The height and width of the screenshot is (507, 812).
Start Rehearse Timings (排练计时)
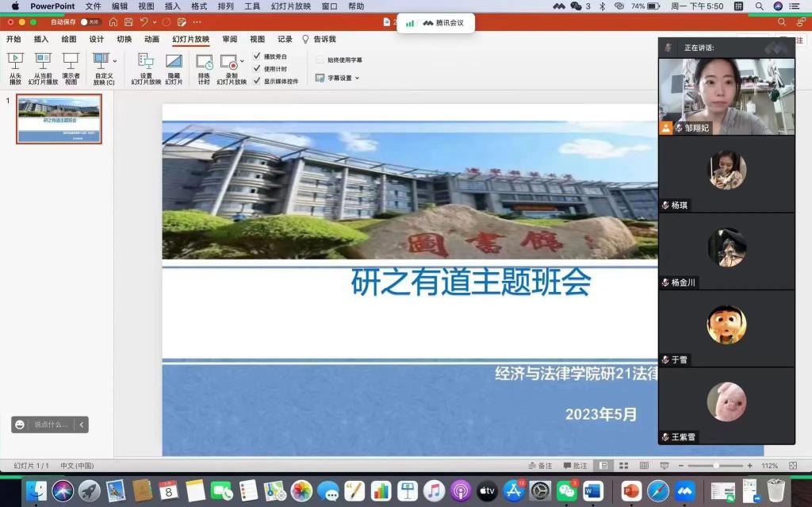204,61
